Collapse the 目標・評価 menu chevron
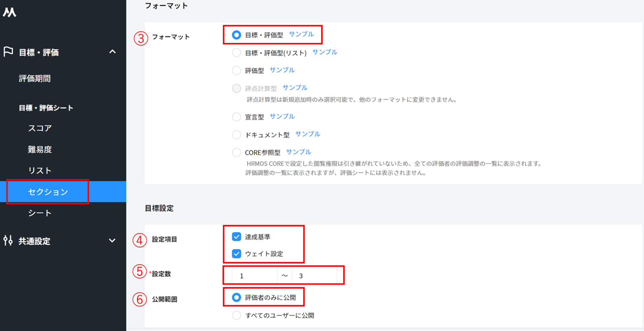 point(113,52)
